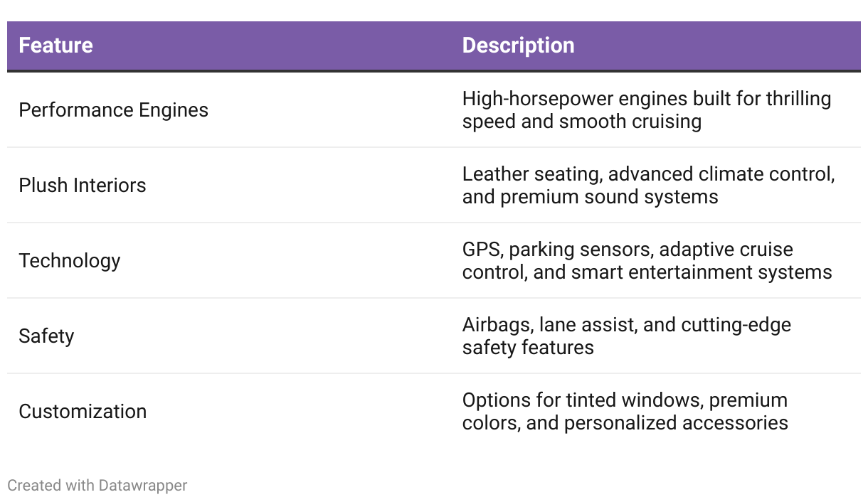This screenshot has height=502, width=868.
Task: Click the Leather seating description text
Action: point(648,174)
